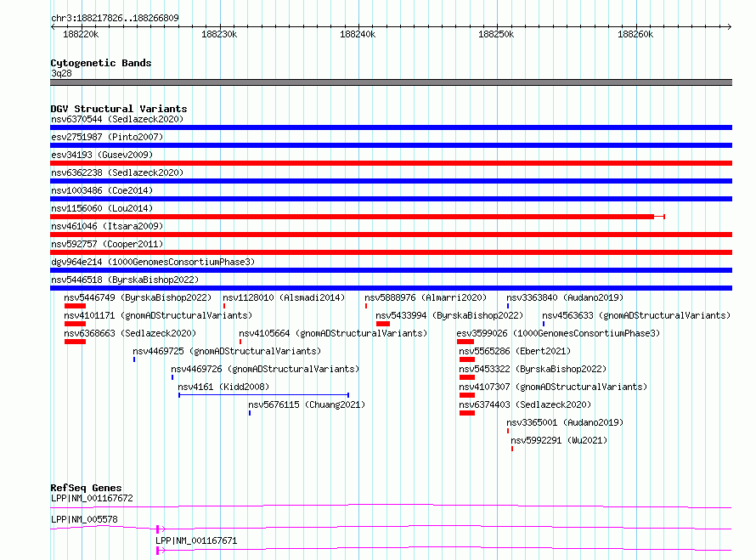Click the red bar under nsv6374403
This screenshot has height=560, width=756.
(x=467, y=413)
